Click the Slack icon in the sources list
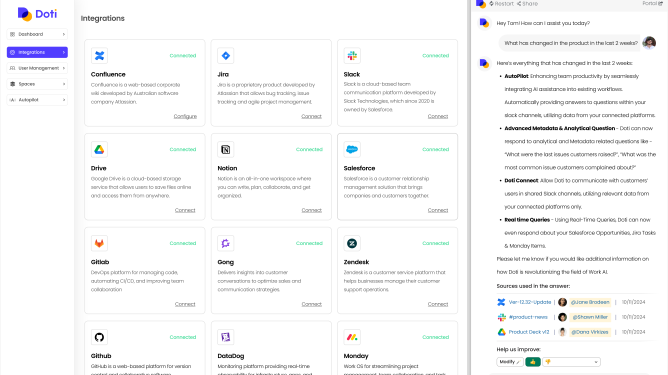 tap(501, 317)
